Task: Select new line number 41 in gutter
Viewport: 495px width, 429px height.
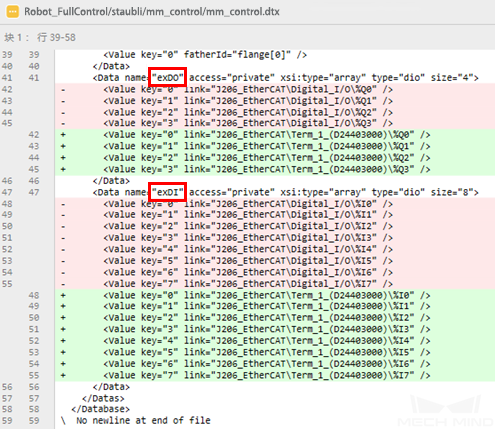Action: click(34, 78)
